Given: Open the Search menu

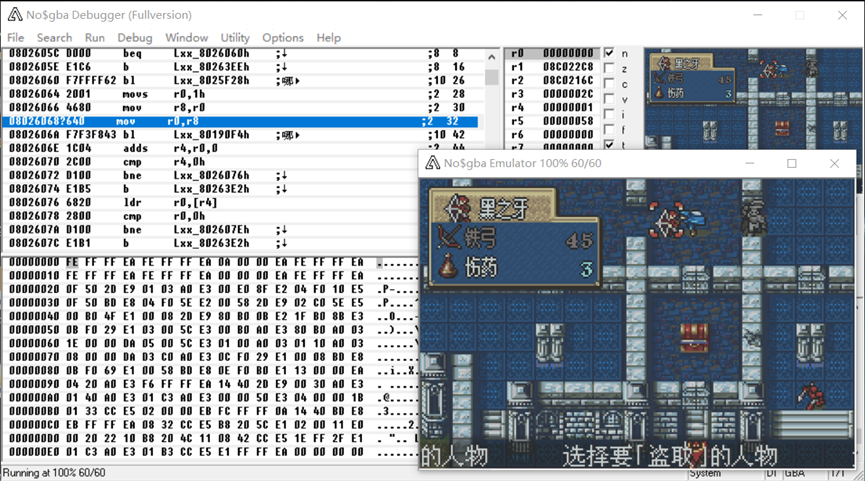Looking at the screenshot, I should click(x=54, y=38).
